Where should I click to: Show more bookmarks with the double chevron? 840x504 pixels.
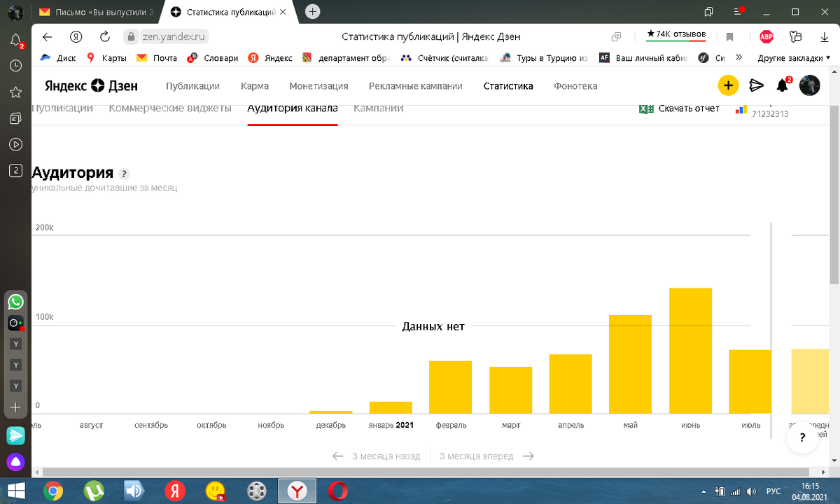(738, 58)
